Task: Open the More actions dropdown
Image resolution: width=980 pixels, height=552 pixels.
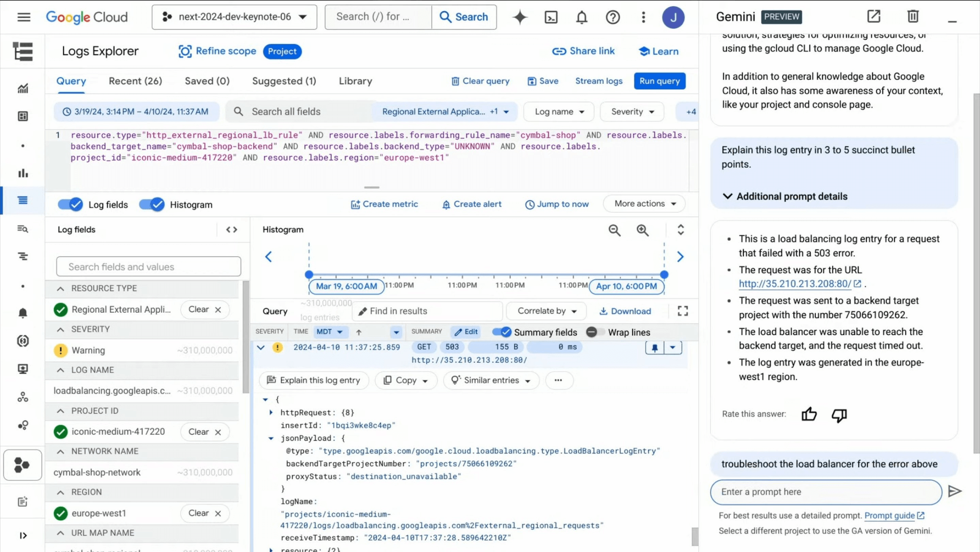Action: (x=644, y=203)
